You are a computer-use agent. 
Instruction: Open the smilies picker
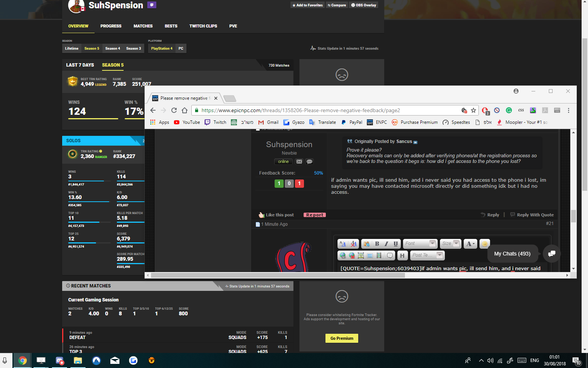click(x=485, y=243)
